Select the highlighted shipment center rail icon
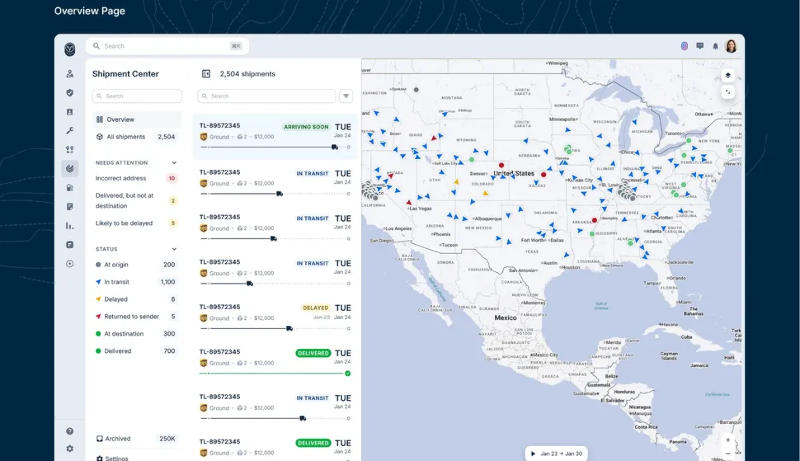Screen dimensions: 800x461 click(x=70, y=168)
